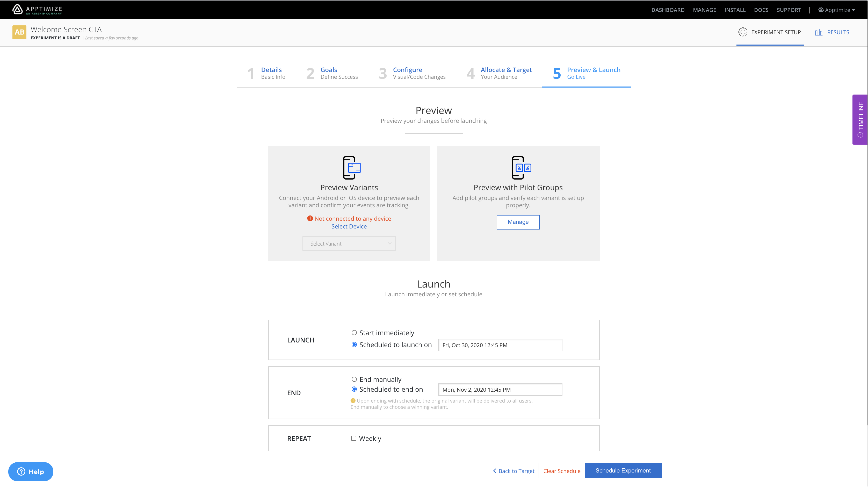The width and height of the screenshot is (868, 487).
Task: Click the Clear Schedule action link
Action: [562, 471]
